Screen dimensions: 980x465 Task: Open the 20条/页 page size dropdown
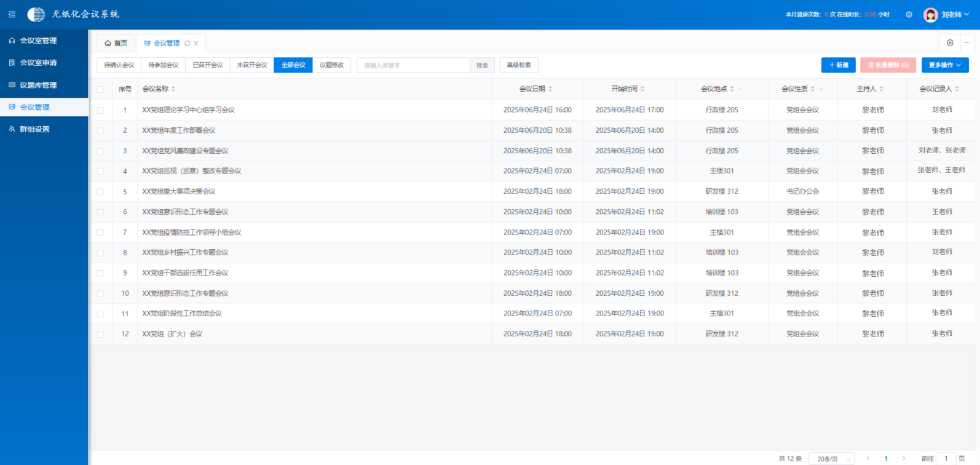831,458
